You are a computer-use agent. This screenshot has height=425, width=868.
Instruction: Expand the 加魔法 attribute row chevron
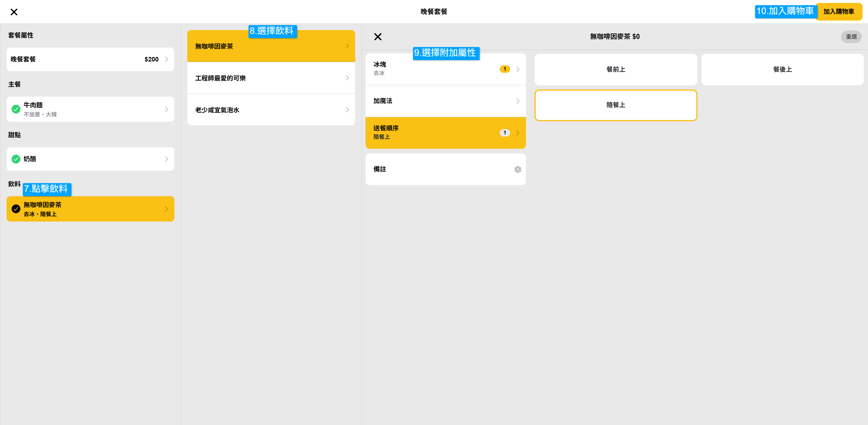pos(518,101)
